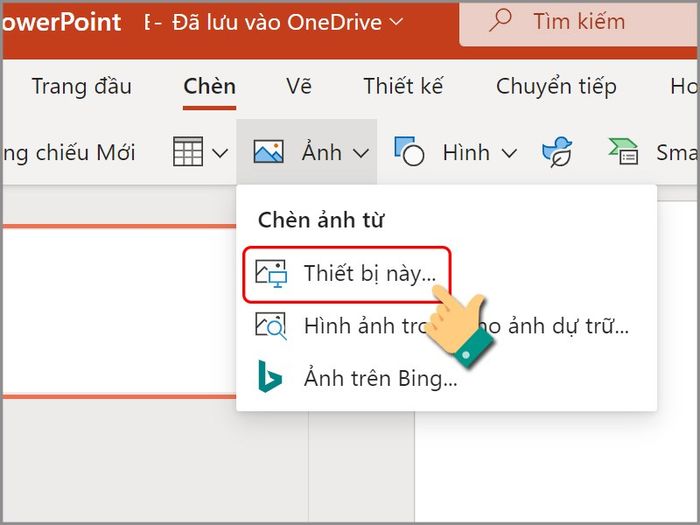Choose Thiết bị này... menu option
This screenshot has width=700, height=525.
[347, 274]
